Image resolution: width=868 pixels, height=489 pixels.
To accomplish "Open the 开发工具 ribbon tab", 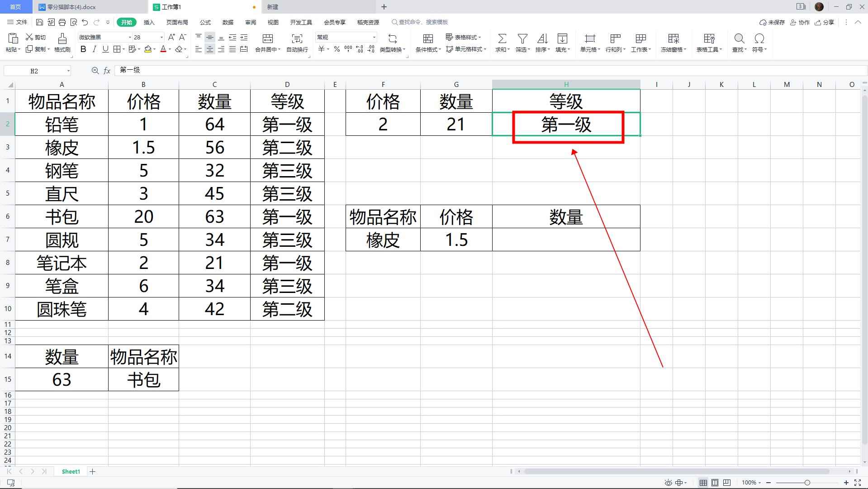I will [301, 22].
